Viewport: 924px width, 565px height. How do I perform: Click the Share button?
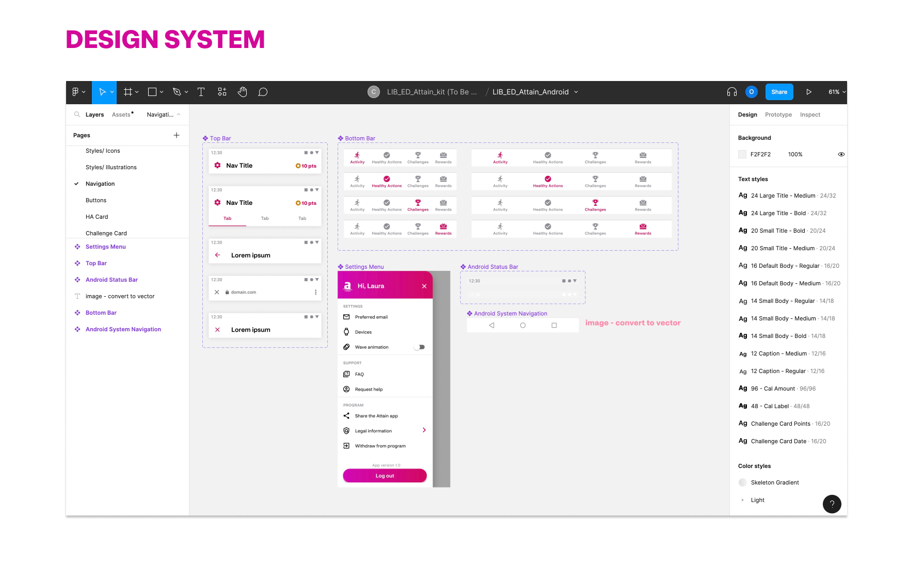click(x=779, y=92)
